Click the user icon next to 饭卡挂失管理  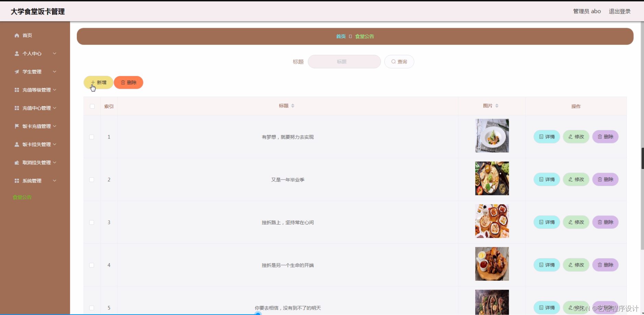click(16, 144)
